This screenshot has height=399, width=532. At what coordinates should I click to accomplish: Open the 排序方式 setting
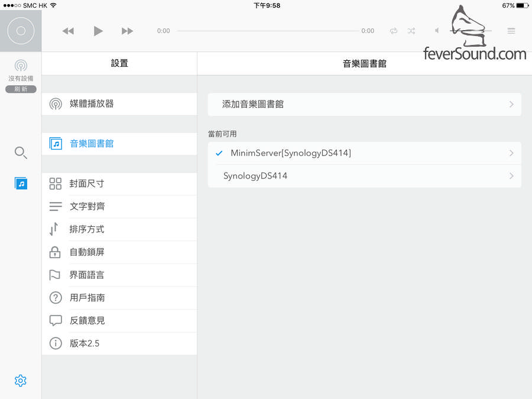[119, 229]
